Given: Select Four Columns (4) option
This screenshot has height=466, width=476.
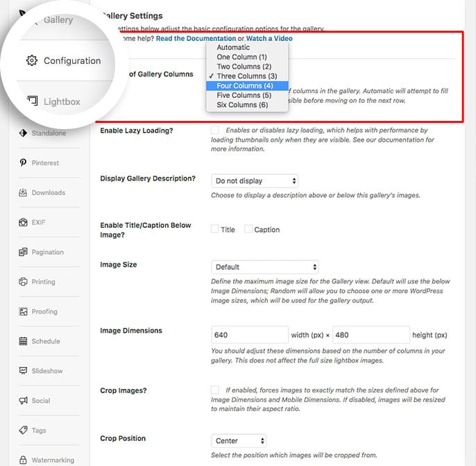Looking at the screenshot, I should (247, 85).
